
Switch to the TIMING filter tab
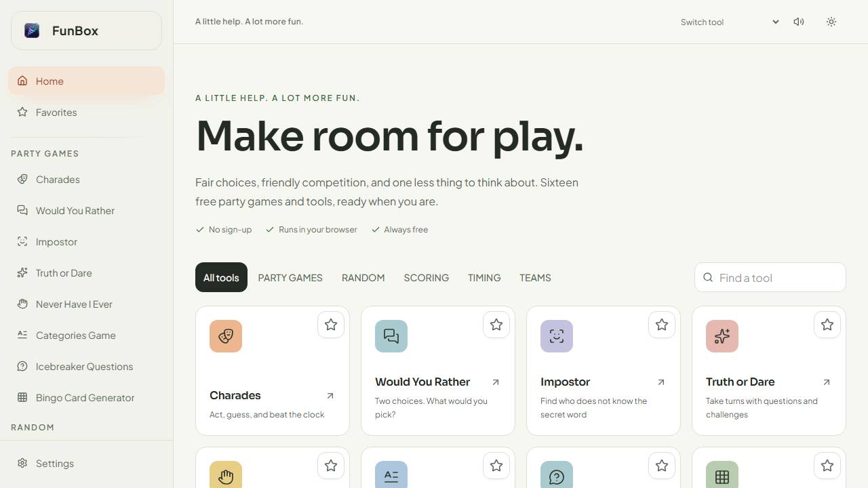point(484,277)
